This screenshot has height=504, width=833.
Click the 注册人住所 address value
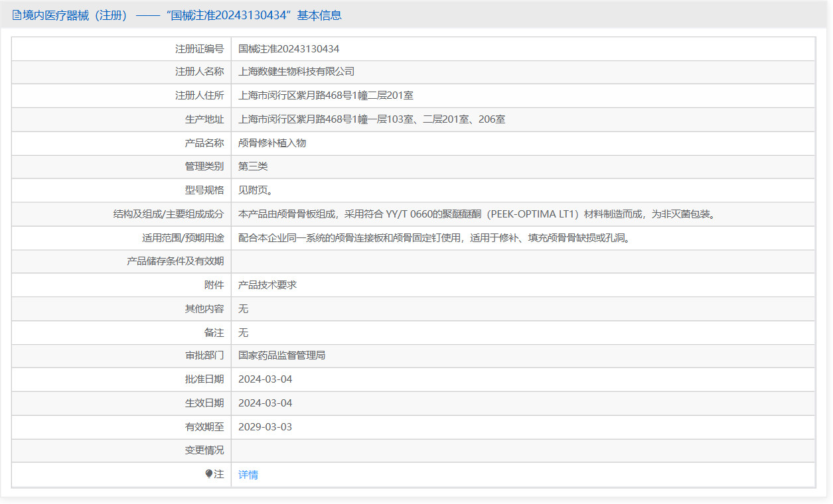coord(325,95)
